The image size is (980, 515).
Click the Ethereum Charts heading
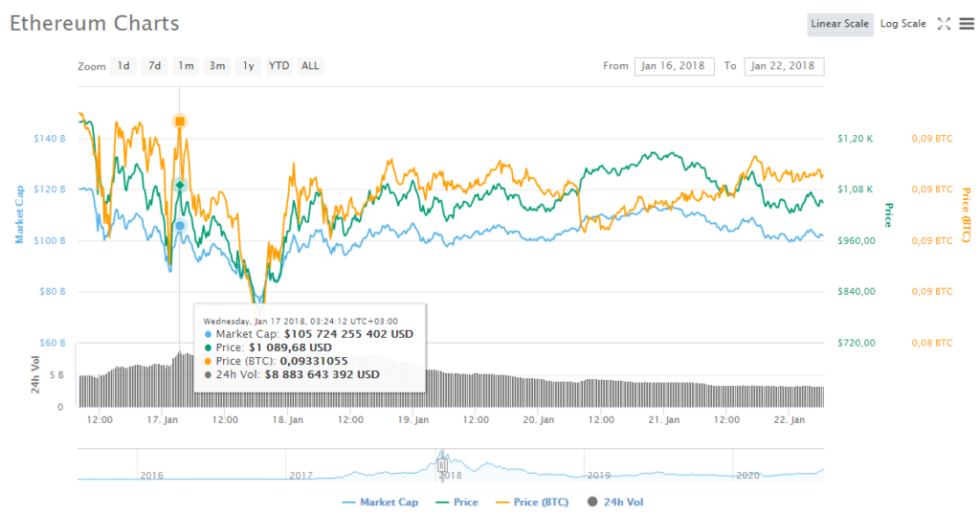[95, 23]
